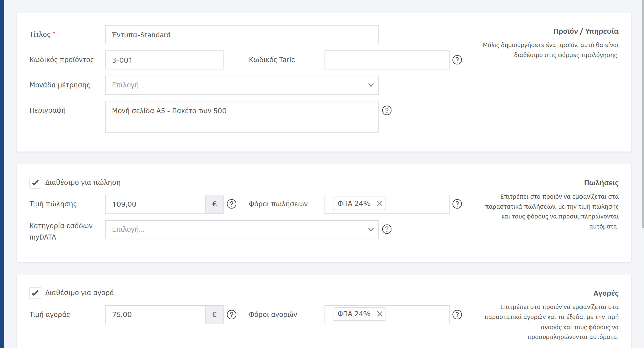
Task: Click help icon next to Κατηγορία εσόδων myDATA
Action: coord(386,229)
